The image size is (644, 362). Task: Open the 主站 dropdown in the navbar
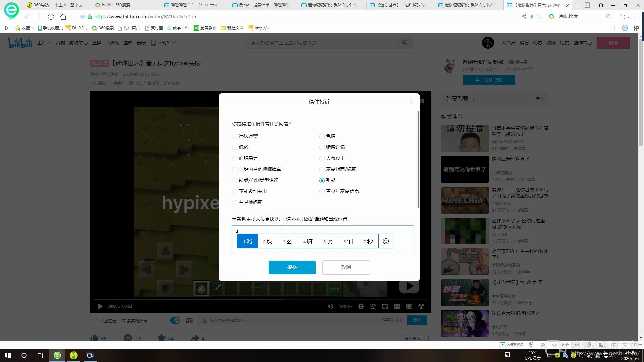tap(43, 43)
